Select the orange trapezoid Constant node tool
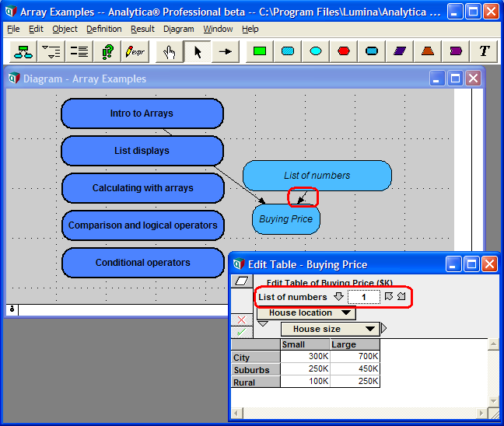This screenshot has width=504, height=426. point(428,51)
